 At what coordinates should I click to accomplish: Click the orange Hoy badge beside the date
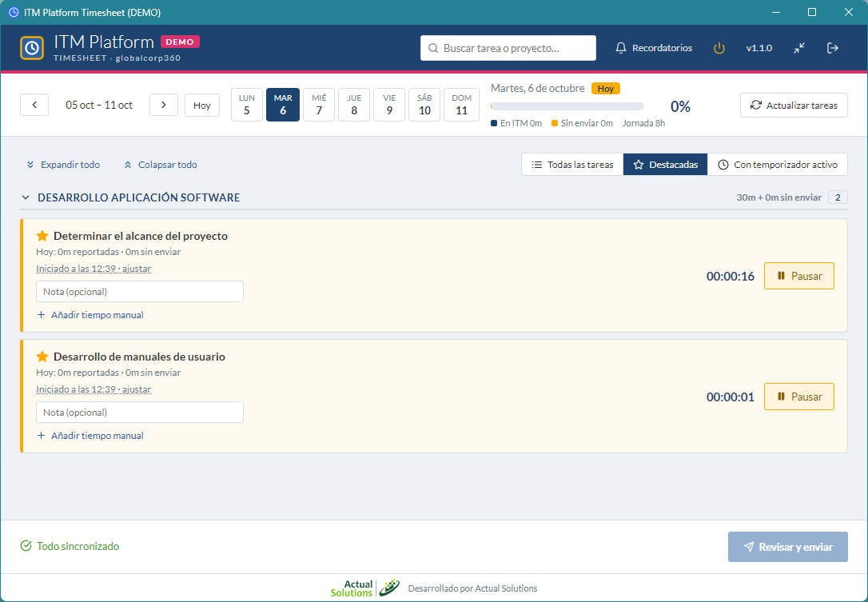point(606,89)
